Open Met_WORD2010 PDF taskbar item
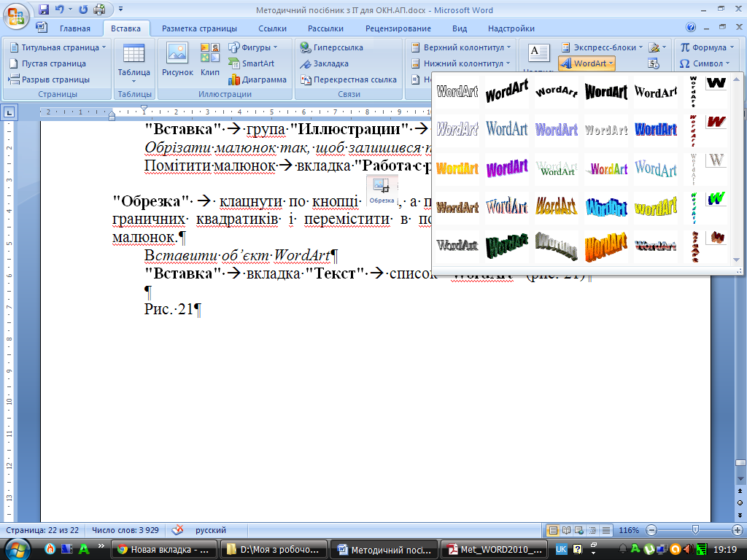This screenshot has width=747, height=560. tap(494, 550)
